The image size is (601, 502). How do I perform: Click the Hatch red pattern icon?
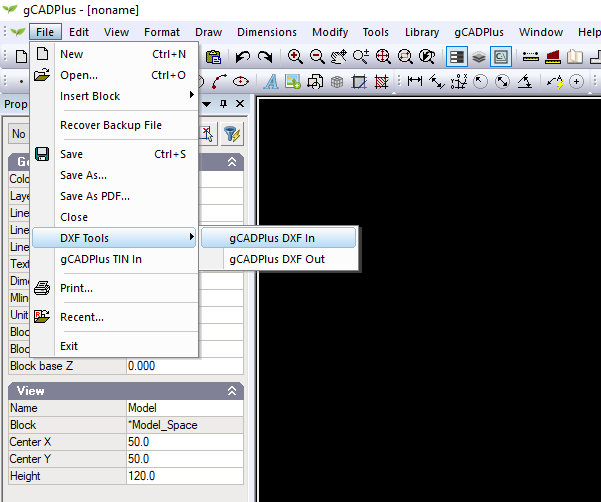381,81
